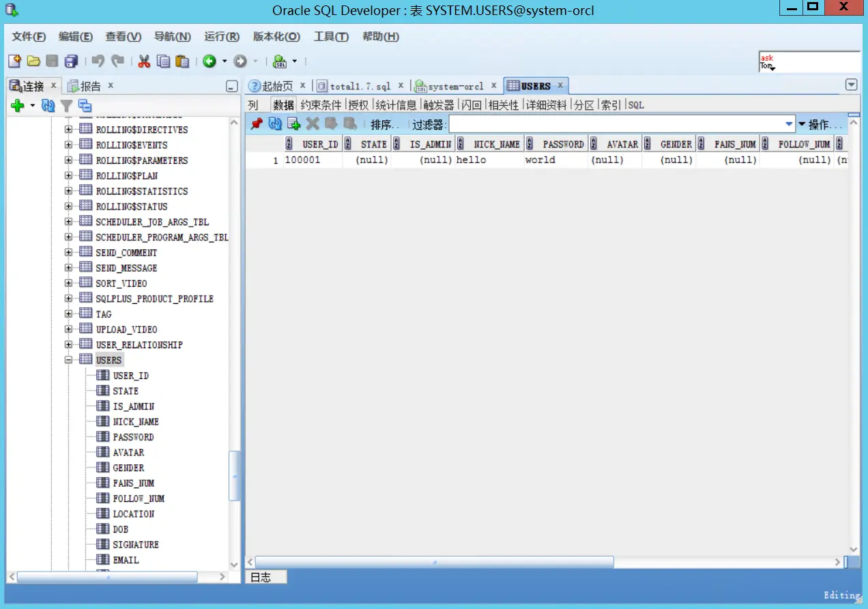
Task: Expand the TAG table node
Action: coord(68,314)
